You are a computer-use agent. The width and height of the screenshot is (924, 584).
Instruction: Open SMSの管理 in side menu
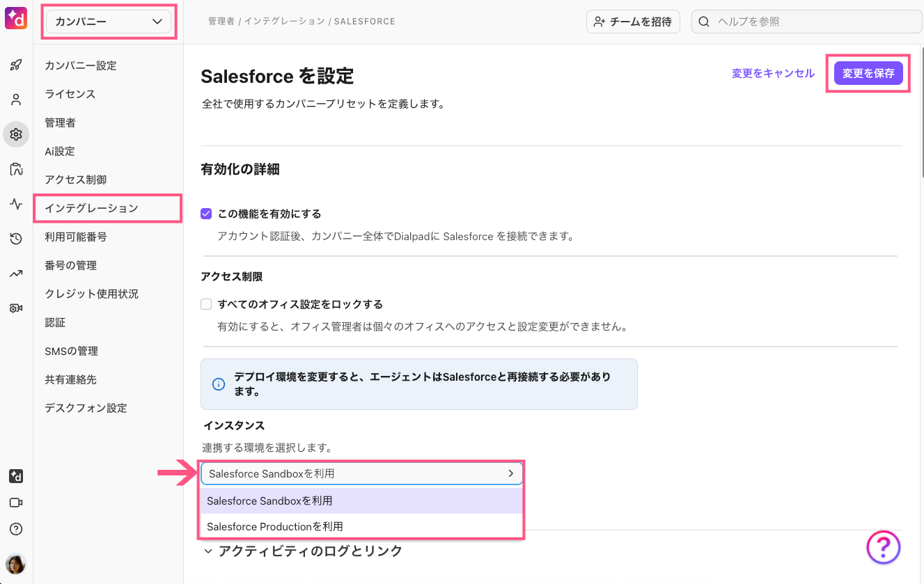point(71,351)
